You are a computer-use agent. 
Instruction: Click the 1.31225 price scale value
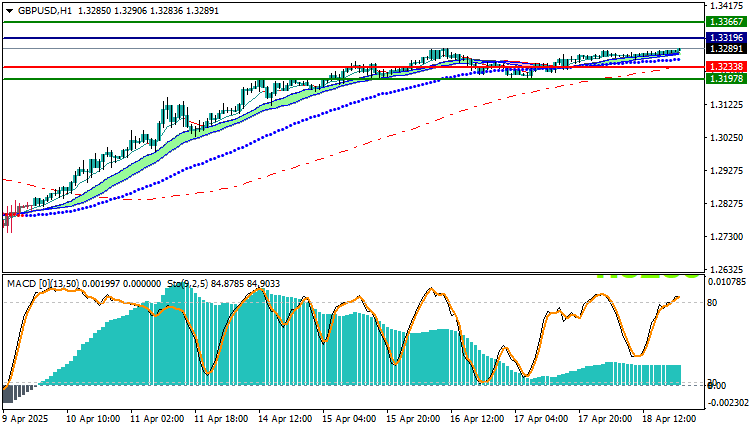pyautogui.click(x=727, y=104)
